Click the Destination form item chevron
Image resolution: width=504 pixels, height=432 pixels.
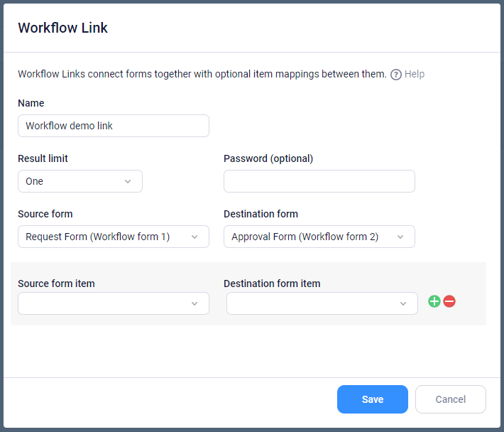click(x=403, y=303)
